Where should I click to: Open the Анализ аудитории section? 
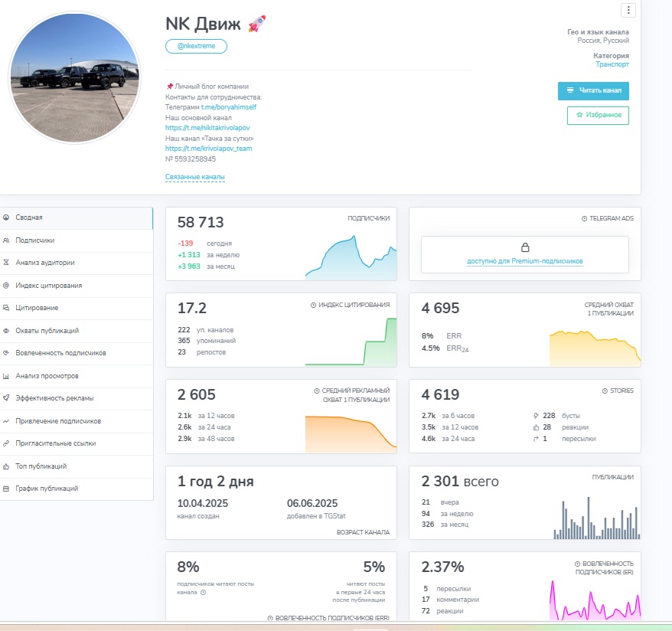click(x=45, y=263)
